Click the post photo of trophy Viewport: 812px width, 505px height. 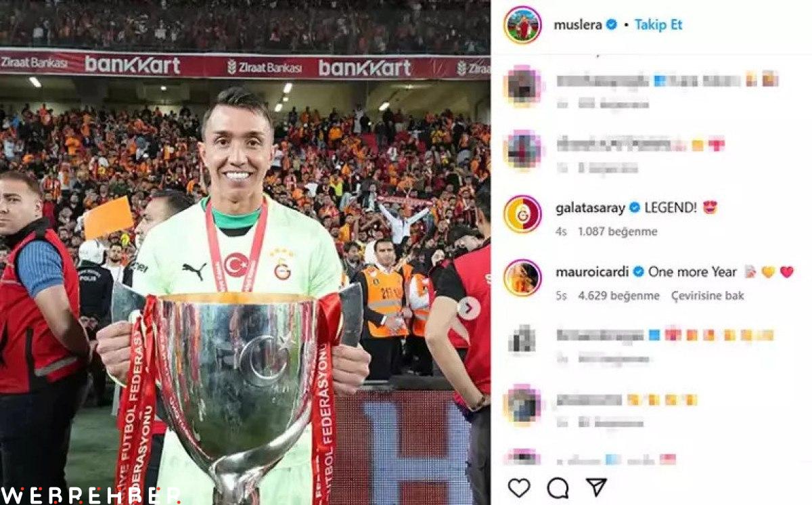245,252
